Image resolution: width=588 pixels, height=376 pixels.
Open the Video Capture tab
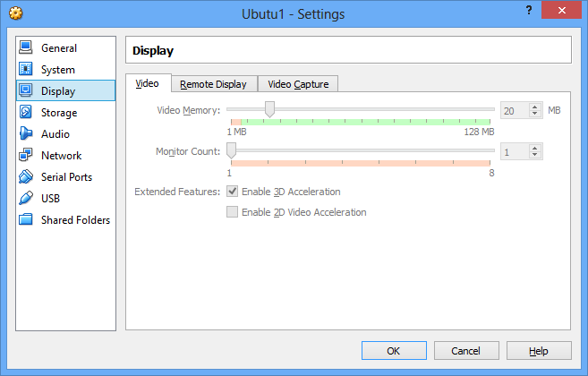298,84
